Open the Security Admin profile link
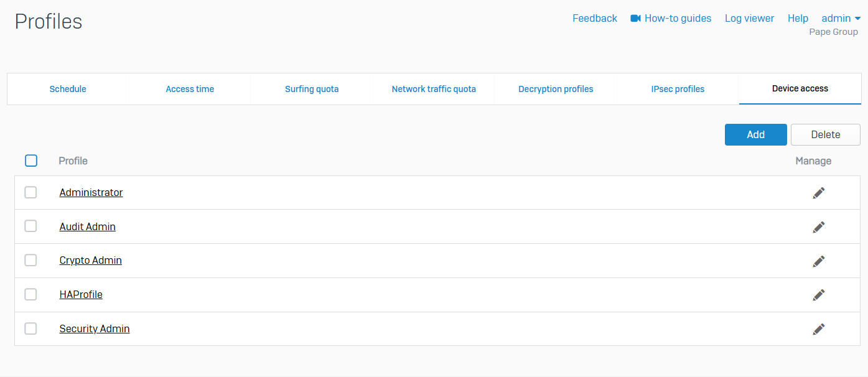Screen dimensions: 868x377 [95, 328]
